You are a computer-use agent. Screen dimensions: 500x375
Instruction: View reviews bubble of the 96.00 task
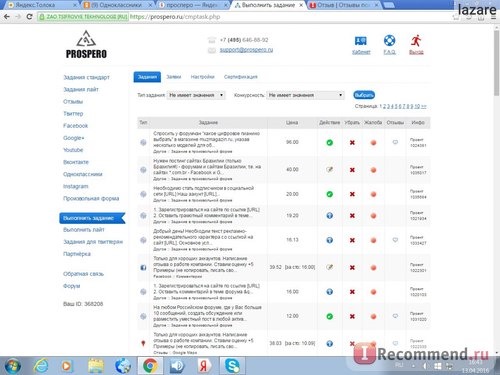coord(395,142)
